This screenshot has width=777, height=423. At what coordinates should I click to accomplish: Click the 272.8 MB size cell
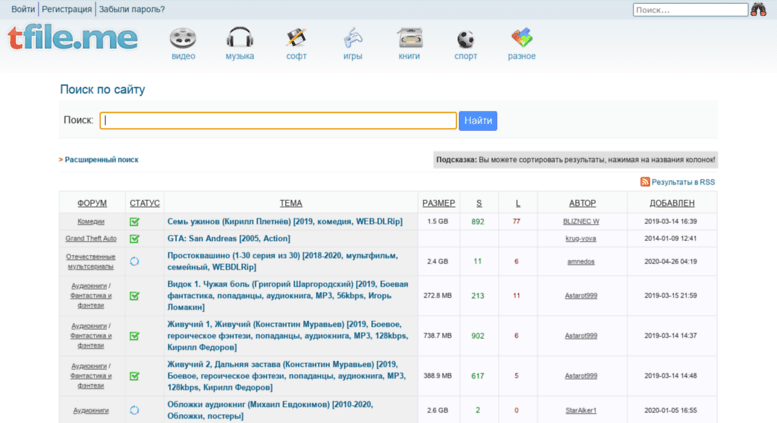point(438,296)
